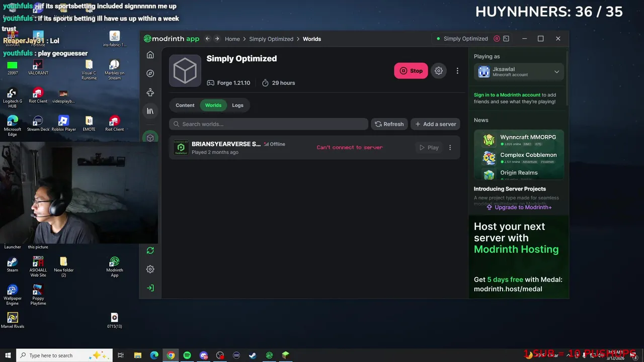Click the BRIANSYEARVERSE server icon
Image resolution: width=644 pixels, height=362 pixels.
point(181,147)
